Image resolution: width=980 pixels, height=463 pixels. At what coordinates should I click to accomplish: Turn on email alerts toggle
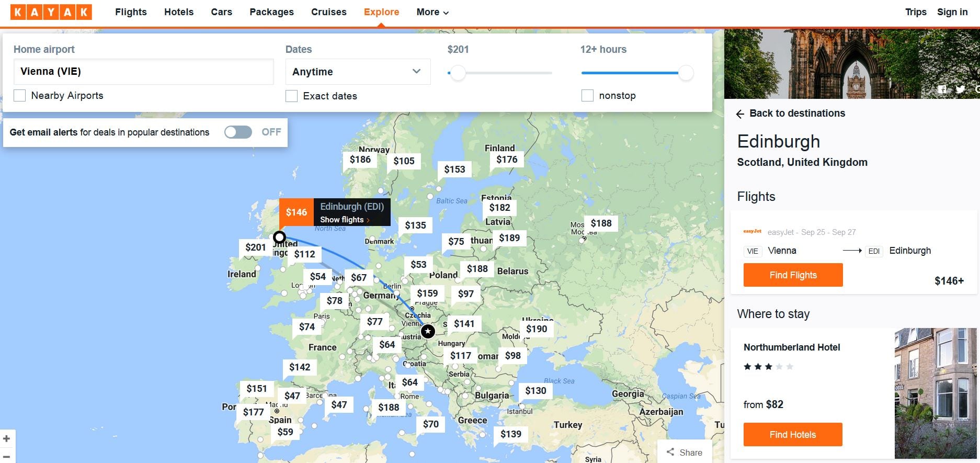tap(238, 132)
